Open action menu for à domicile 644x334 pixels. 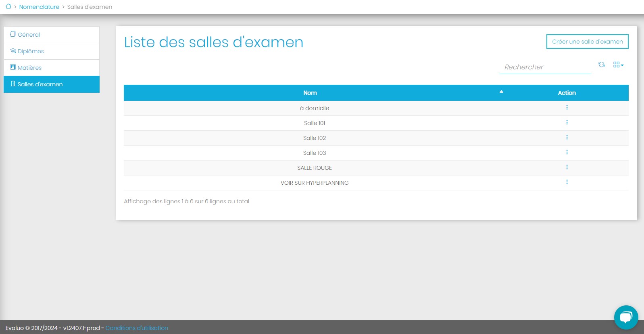pos(567,108)
